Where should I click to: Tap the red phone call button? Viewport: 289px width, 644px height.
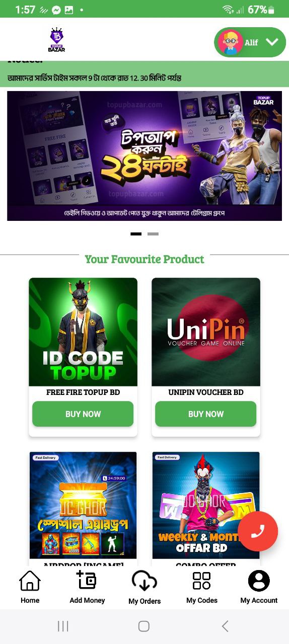(258, 532)
